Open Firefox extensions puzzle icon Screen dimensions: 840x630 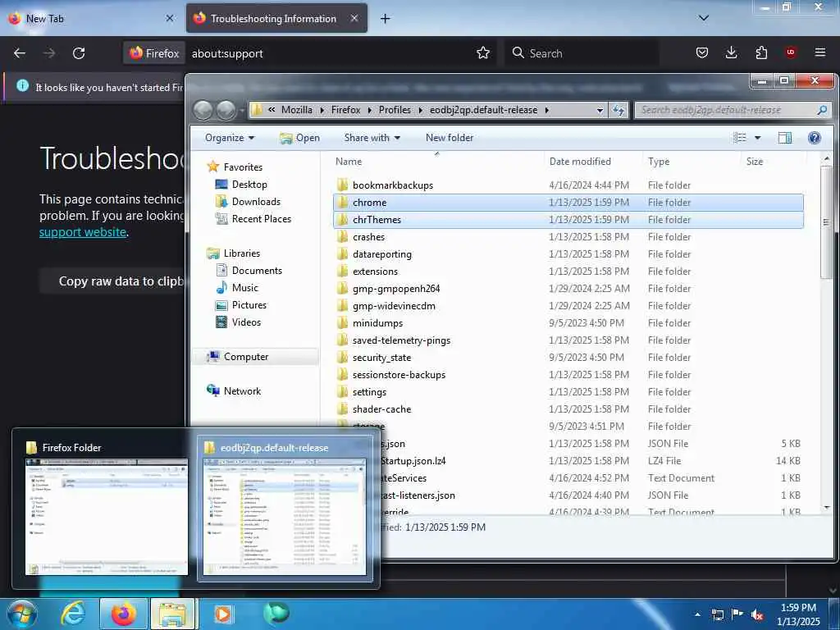(761, 52)
